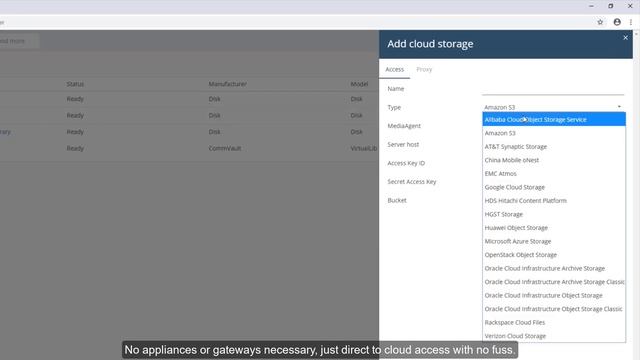This screenshot has width=640, height=360.
Task: Select Alibaba Cloud Object Storage Service option
Action: 554,120
